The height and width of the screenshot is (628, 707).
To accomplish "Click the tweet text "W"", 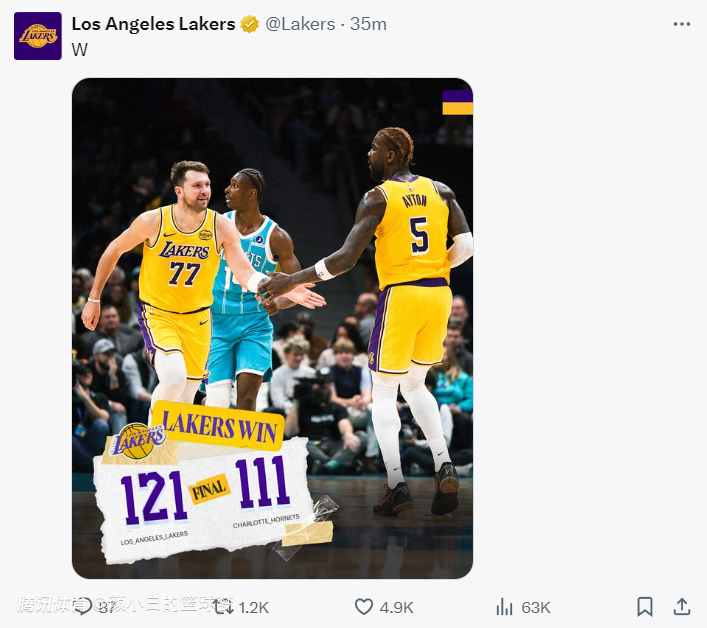I will pos(80,49).
